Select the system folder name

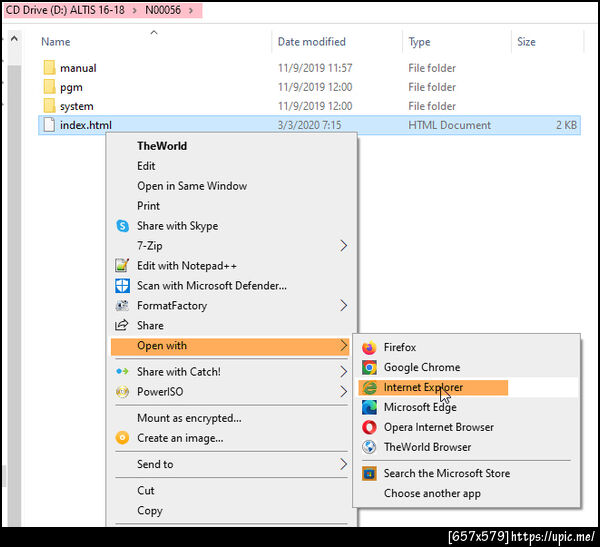point(77,106)
